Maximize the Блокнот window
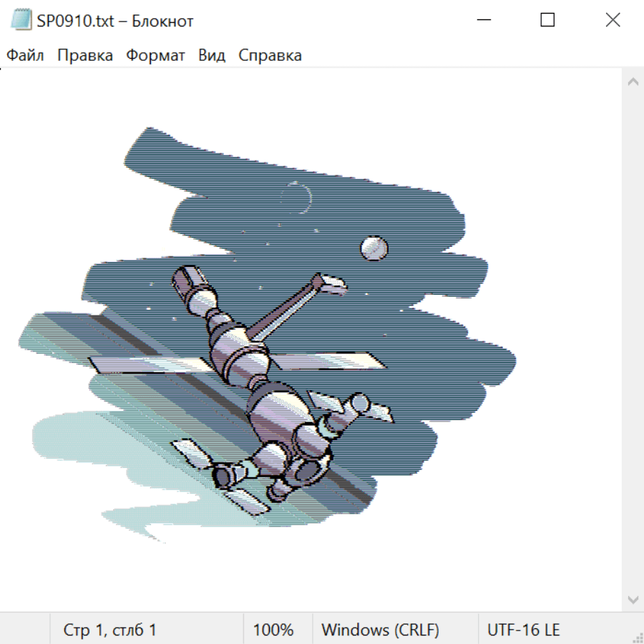Viewport: 644px width, 644px height. click(547, 21)
